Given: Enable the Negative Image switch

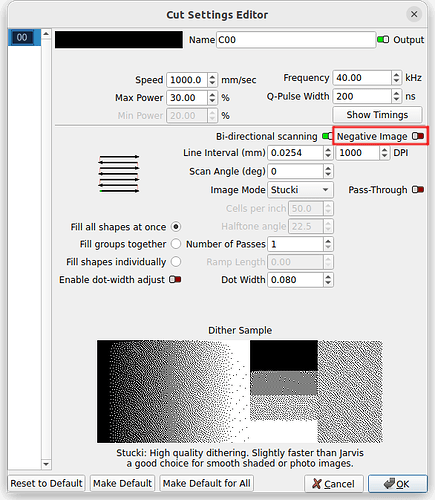Looking at the screenshot, I should pos(418,136).
